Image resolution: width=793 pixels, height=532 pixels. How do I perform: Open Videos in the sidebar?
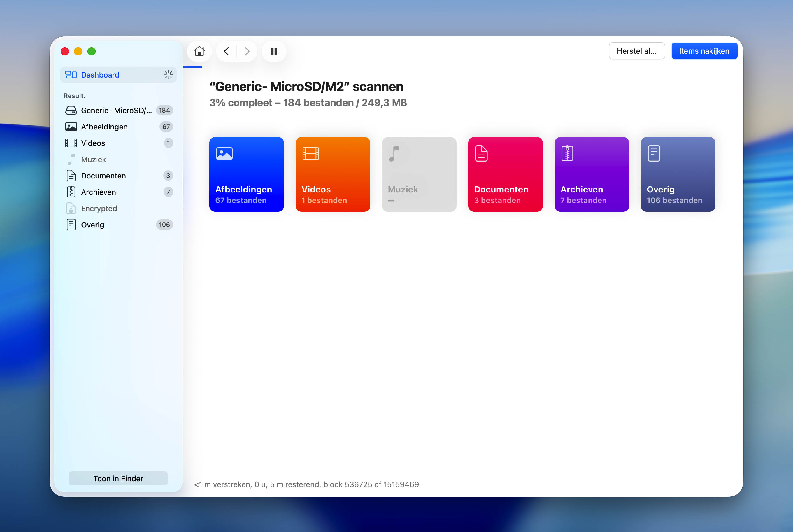[x=118, y=143]
